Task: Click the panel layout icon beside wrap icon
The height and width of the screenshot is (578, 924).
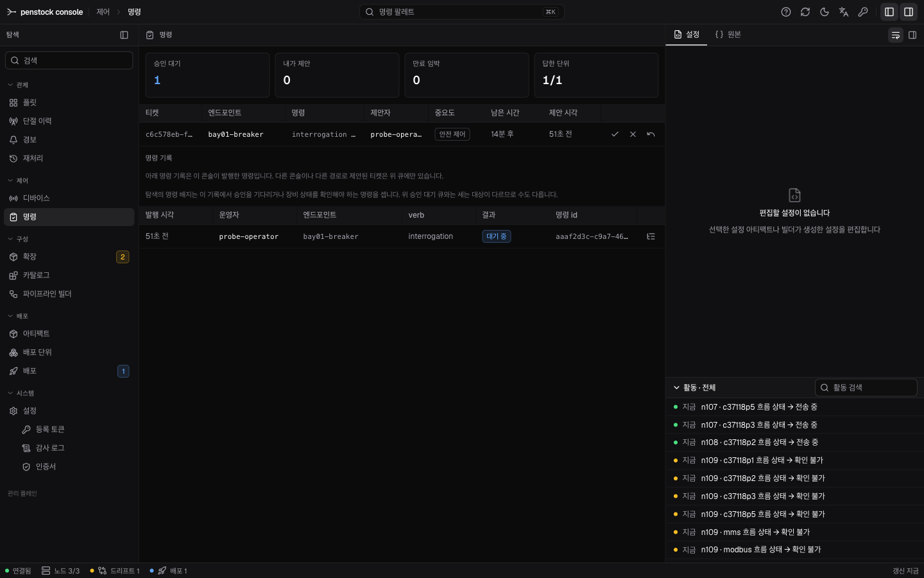Action: click(x=912, y=35)
